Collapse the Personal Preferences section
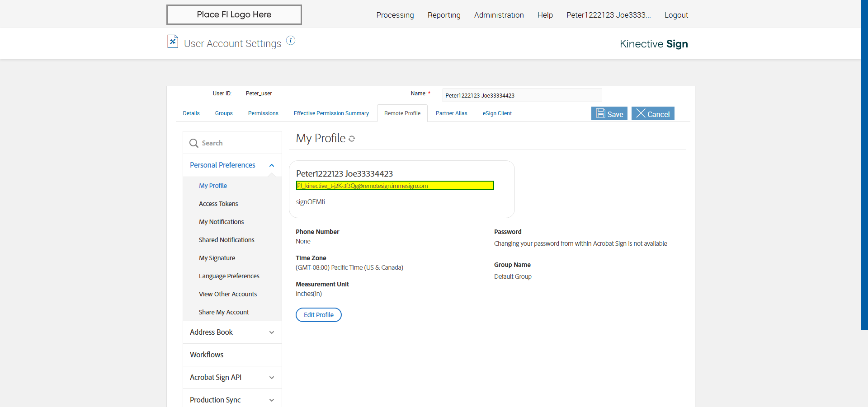The height and width of the screenshot is (407, 868). point(272,165)
